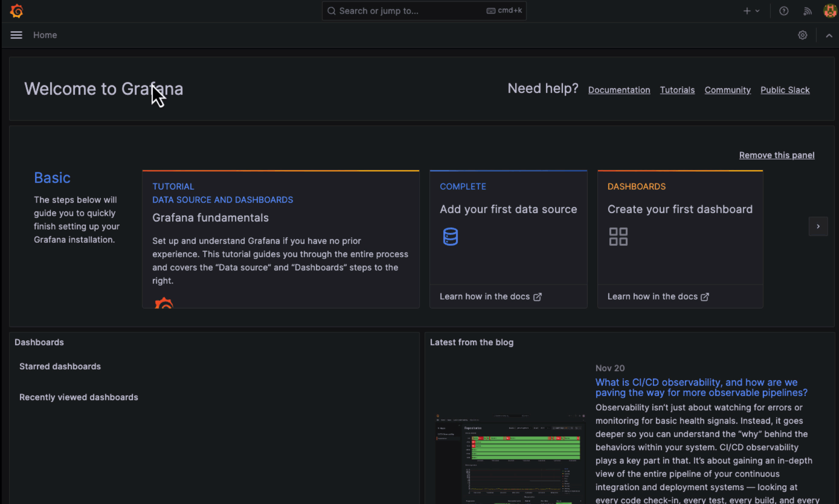Click the Basic heading
The width and height of the screenshot is (839, 504).
52,178
